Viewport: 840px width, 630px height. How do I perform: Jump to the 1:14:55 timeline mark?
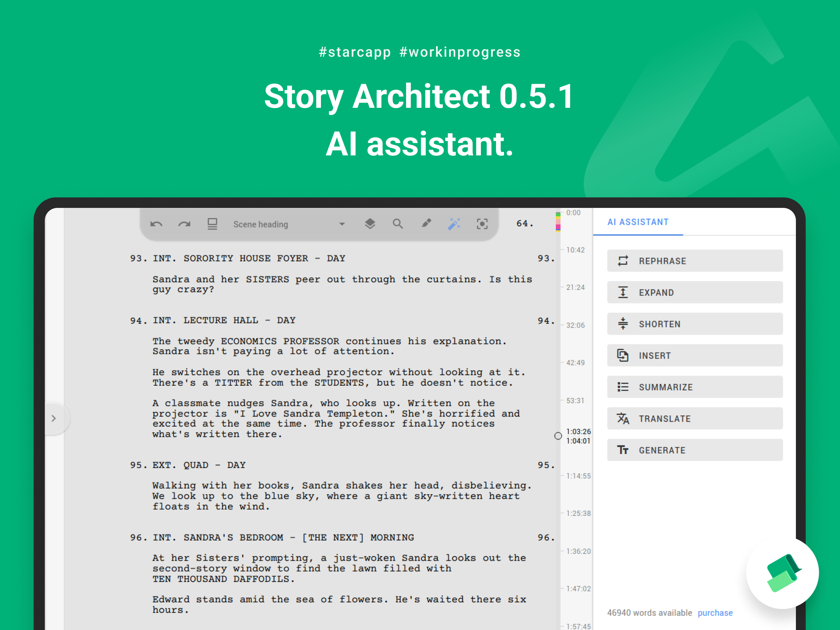pyautogui.click(x=578, y=476)
